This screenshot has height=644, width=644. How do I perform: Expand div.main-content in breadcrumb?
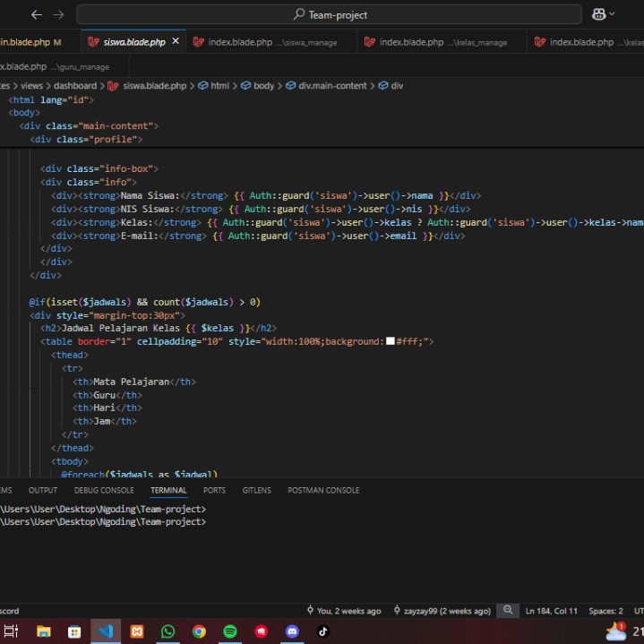coord(332,86)
